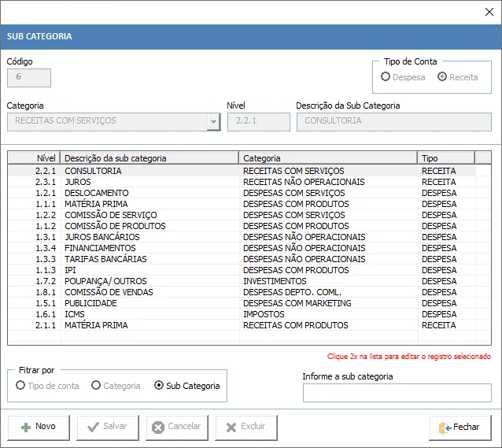The width and height of the screenshot is (502, 448).
Task: Select the Despesa account type radio
Action: pyautogui.click(x=386, y=77)
